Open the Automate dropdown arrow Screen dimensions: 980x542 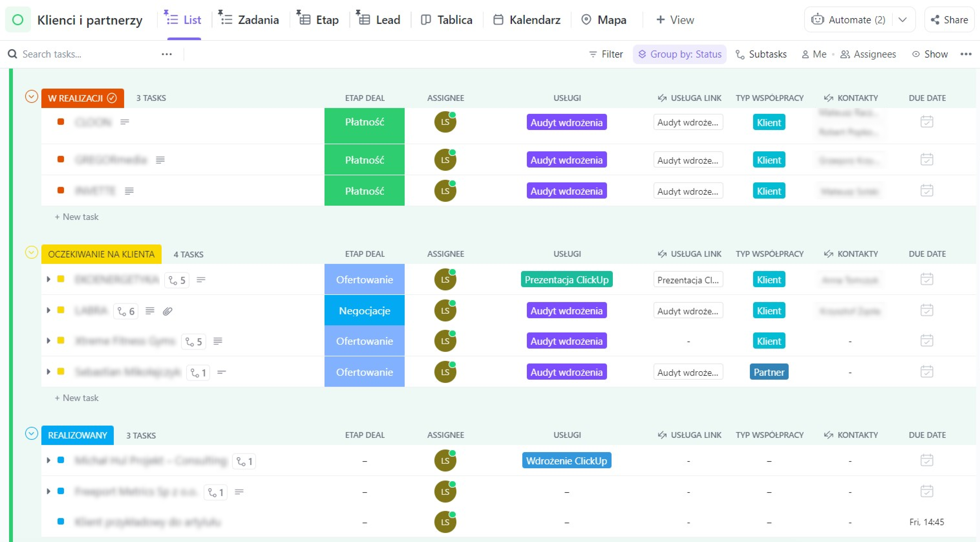[902, 19]
